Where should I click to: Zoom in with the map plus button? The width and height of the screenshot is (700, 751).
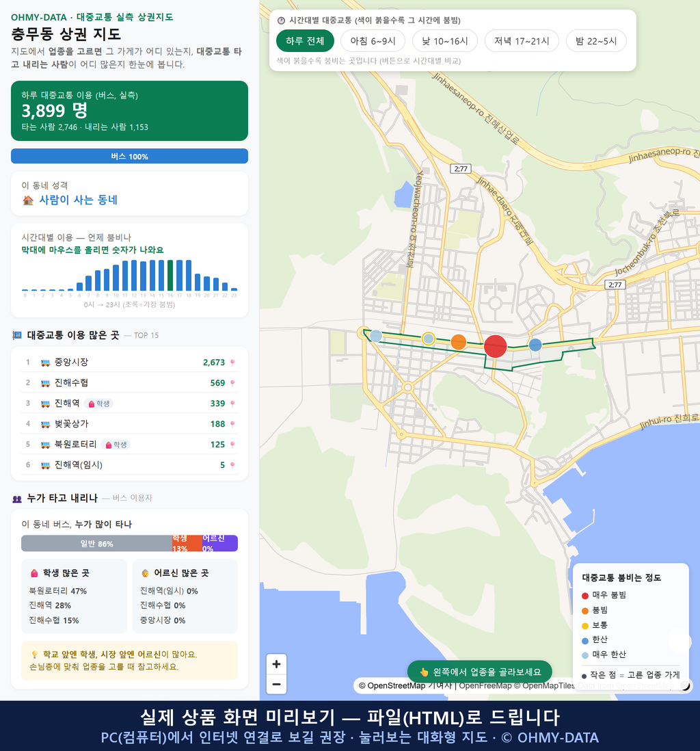[276, 664]
